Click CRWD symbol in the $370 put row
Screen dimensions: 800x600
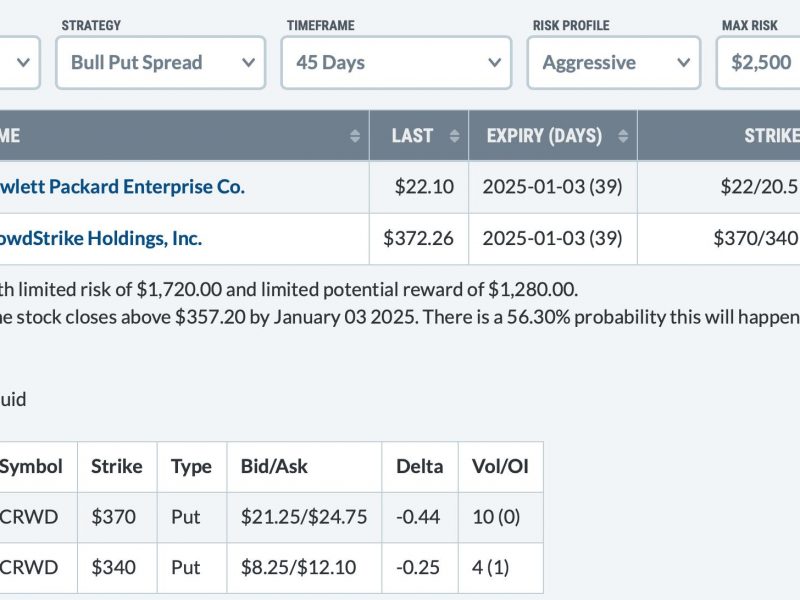click(38, 517)
